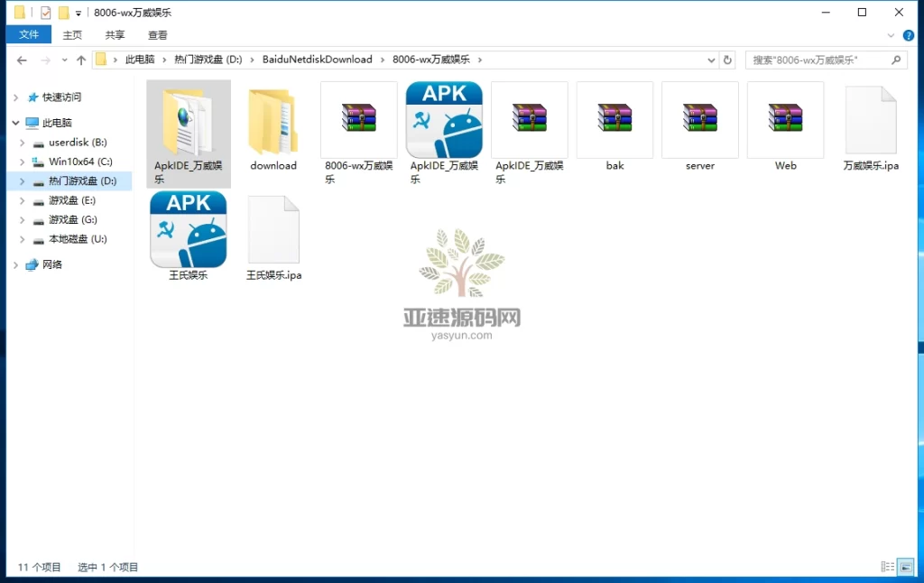This screenshot has height=583, width=924.
Task: Expand the 网络 tree node
Action: 15,265
